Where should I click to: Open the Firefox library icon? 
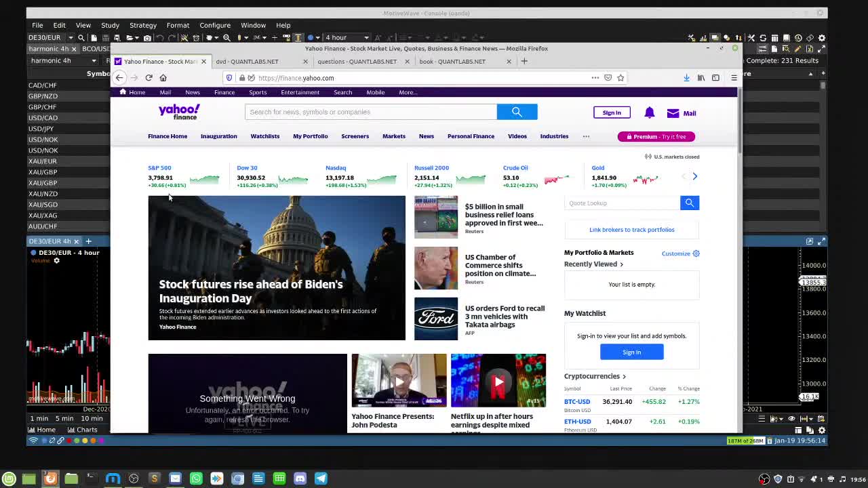pos(701,78)
